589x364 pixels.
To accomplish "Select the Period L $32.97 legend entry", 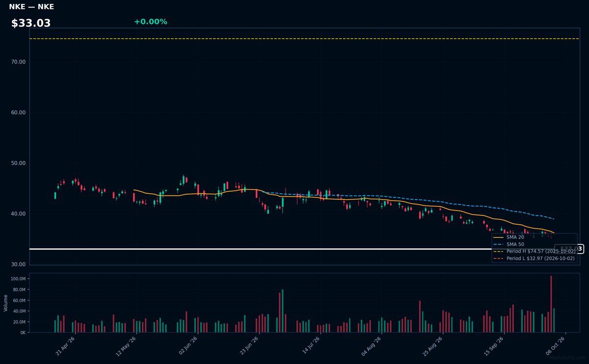I will [x=535, y=258].
